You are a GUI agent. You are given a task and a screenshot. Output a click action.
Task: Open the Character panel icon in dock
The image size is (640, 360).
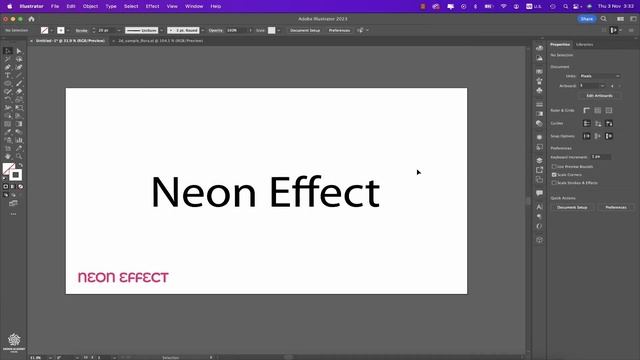pos(539,207)
